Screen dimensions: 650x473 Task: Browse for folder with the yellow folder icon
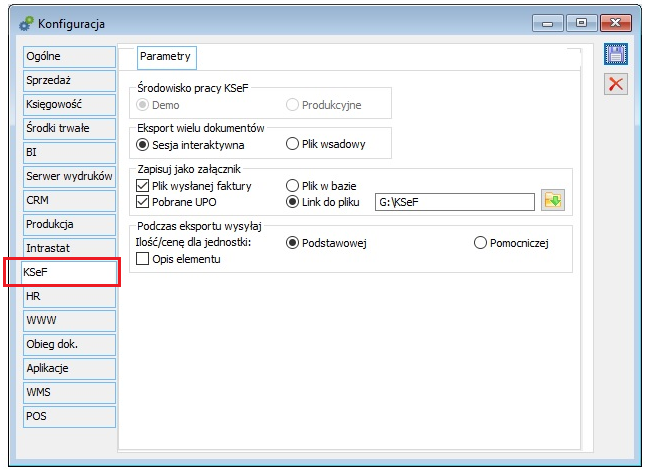pos(553,201)
